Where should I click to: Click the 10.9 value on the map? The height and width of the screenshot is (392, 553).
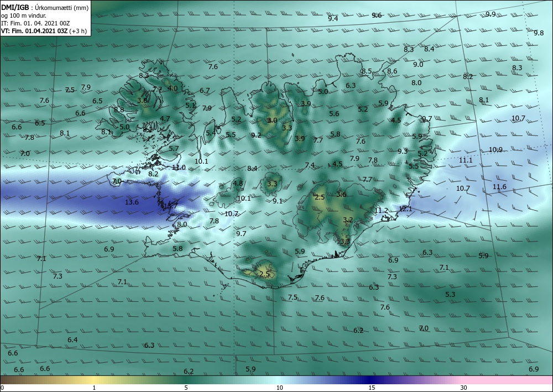[x=495, y=150]
